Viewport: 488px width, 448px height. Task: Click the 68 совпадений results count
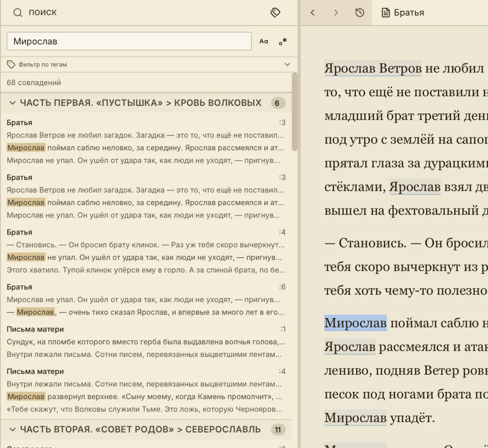click(x=34, y=83)
